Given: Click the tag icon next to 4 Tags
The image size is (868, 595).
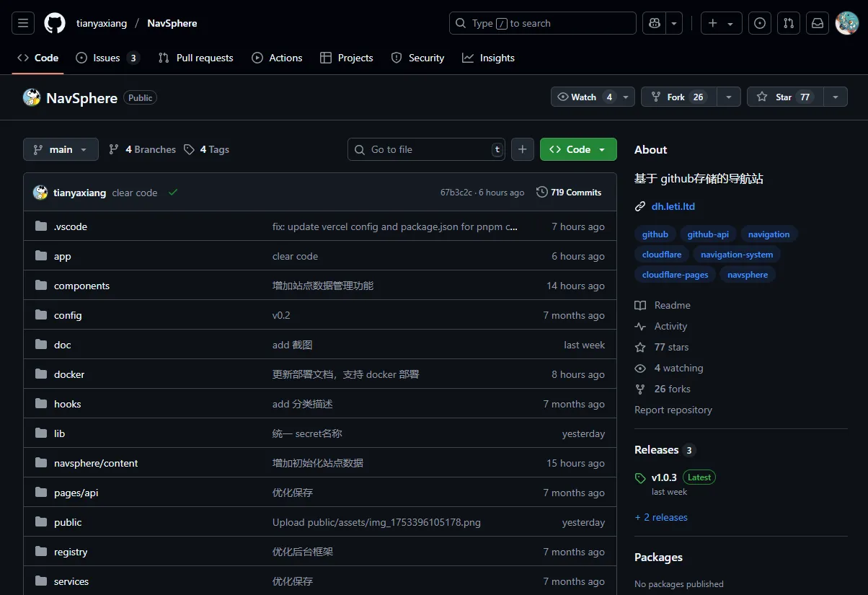Looking at the screenshot, I should [189, 149].
